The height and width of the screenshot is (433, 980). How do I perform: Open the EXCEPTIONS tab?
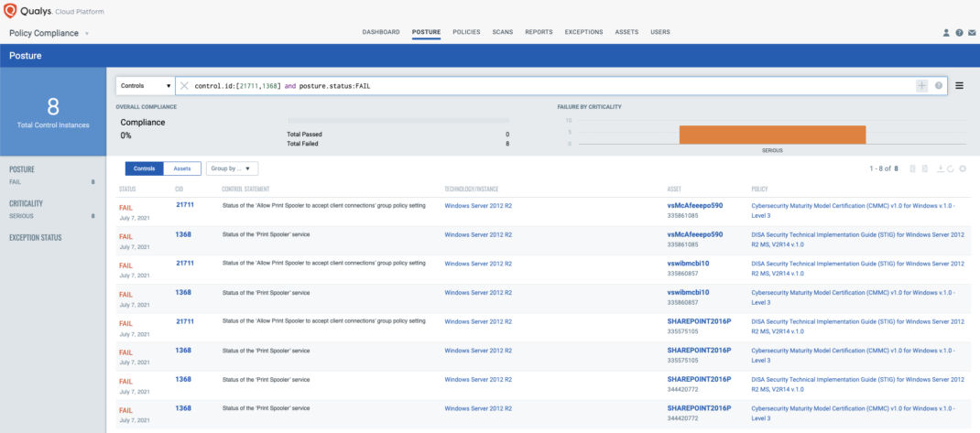click(x=583, y=32)
